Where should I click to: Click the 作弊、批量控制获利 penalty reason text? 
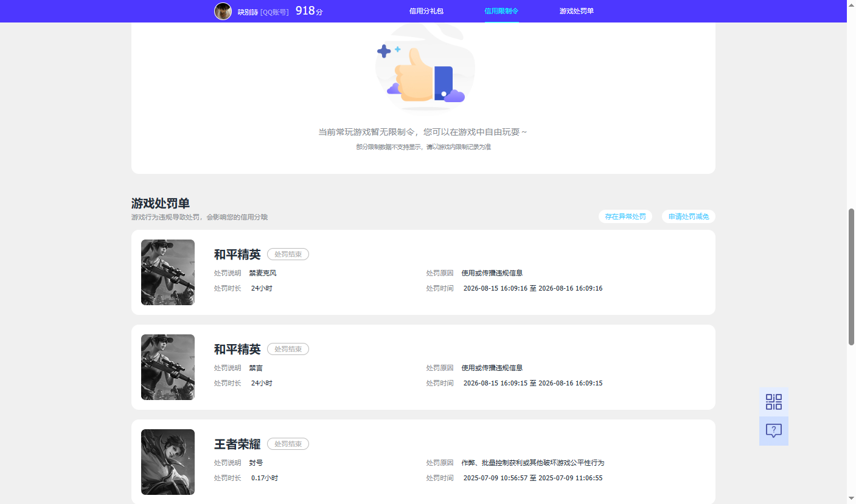tap(533, 463)
